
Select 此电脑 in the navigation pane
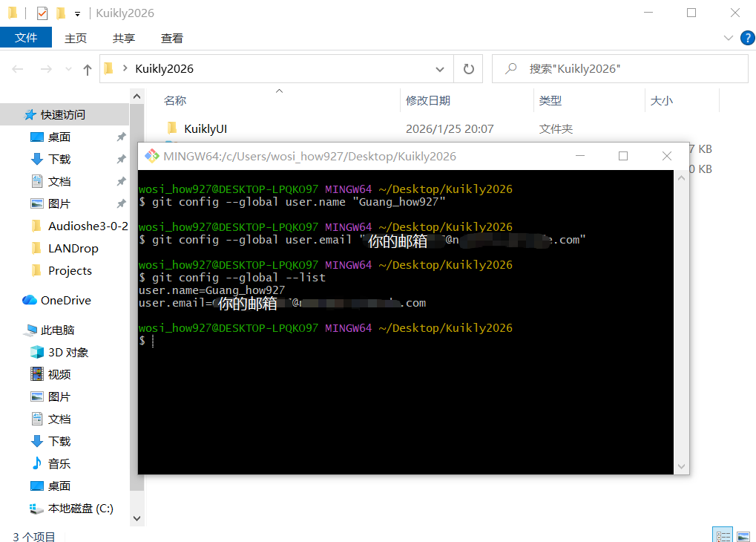click(x=57, y=330)
